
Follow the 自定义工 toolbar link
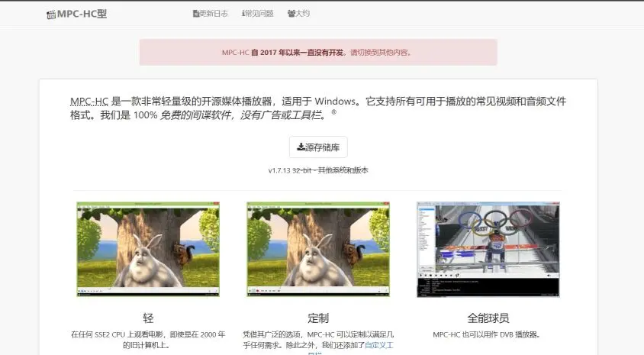point(379,345)
